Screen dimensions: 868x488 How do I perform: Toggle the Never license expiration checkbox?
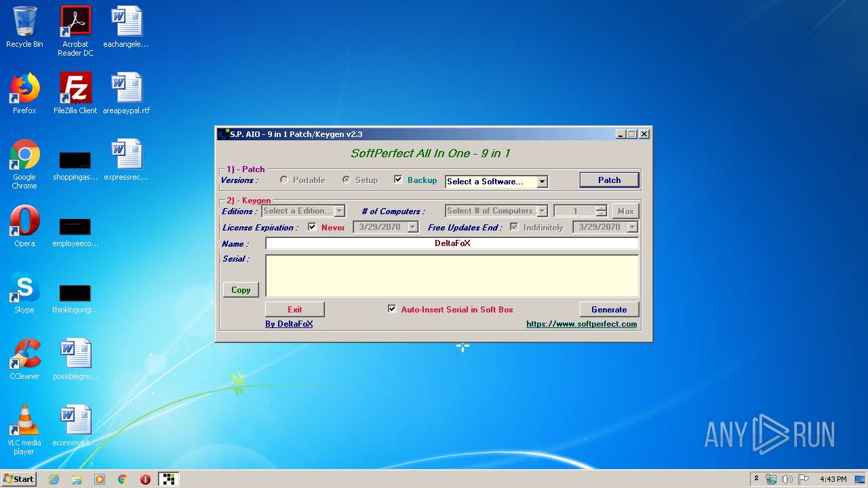coord(312,227)
